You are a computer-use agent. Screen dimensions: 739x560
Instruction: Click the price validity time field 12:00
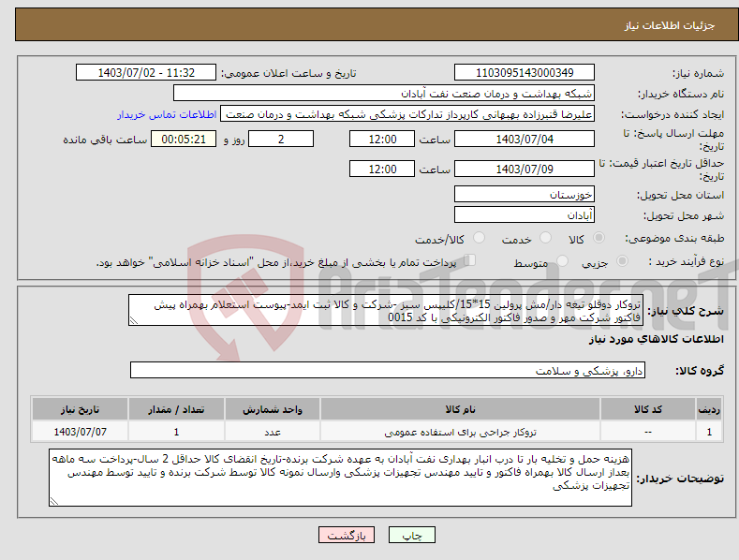tap(382, 169)
